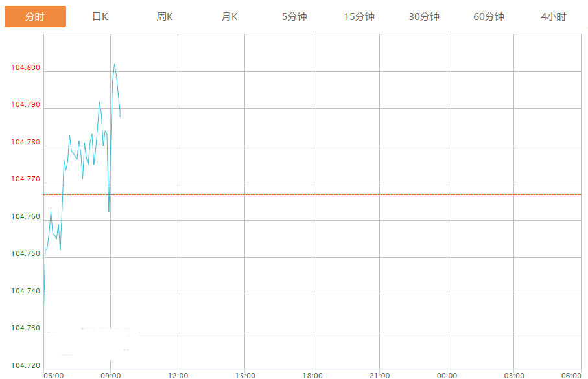
Task: Click the 03:00 time axis label
Action: (514, 376)
